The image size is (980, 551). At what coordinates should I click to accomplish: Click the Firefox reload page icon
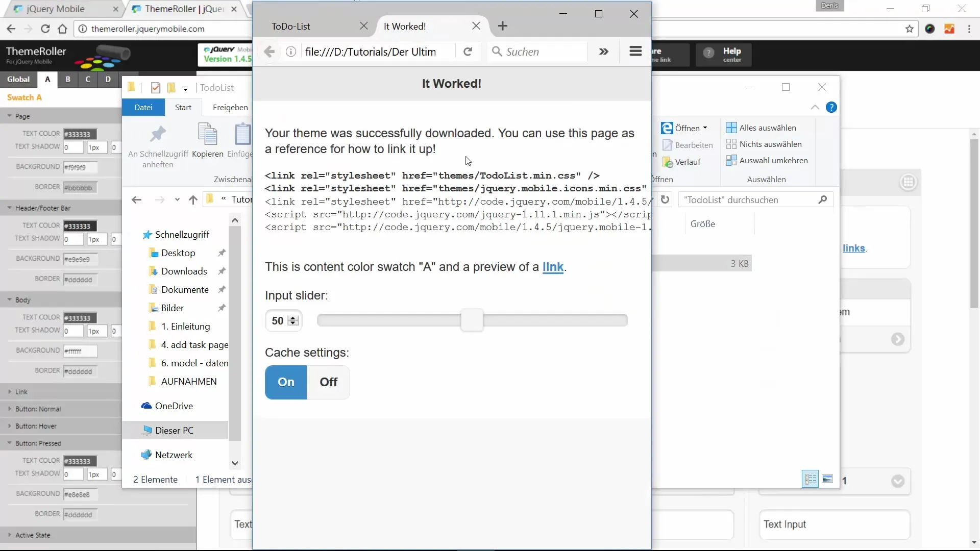coord(468,52)
